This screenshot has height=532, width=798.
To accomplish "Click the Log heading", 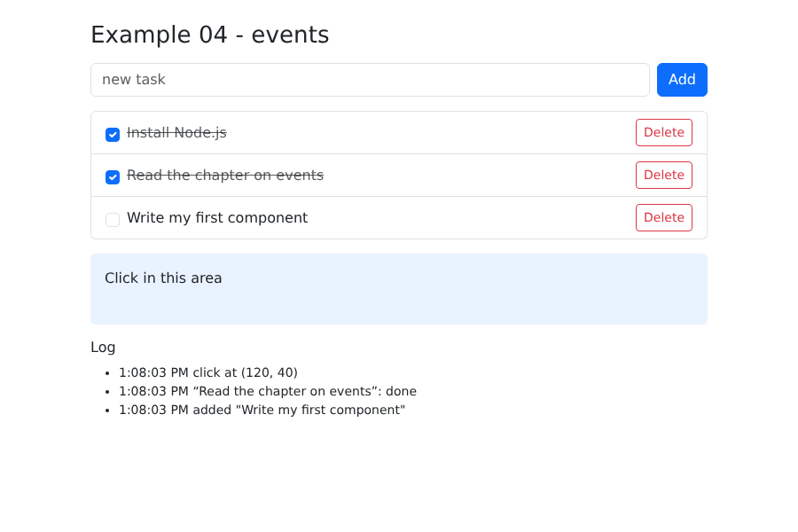I will point(103,348).
